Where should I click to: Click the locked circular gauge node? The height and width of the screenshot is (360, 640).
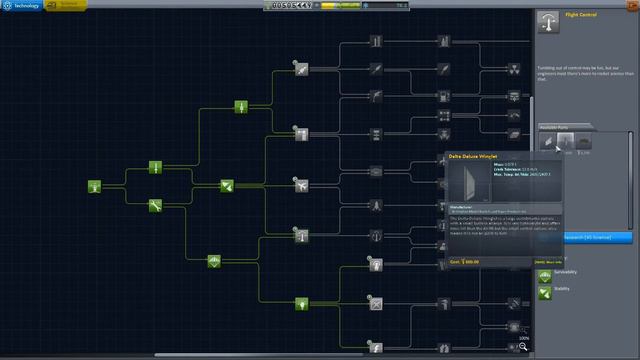click(x=376, y=236)
